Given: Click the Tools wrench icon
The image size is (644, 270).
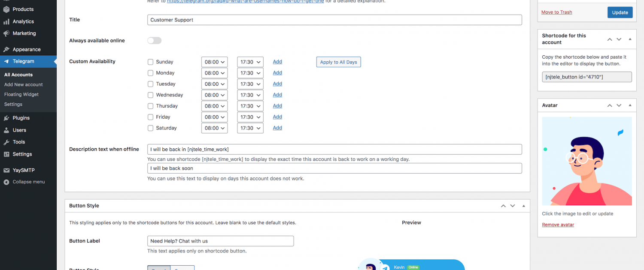Looking at the screenshot, I should click(x=6, y=142).
